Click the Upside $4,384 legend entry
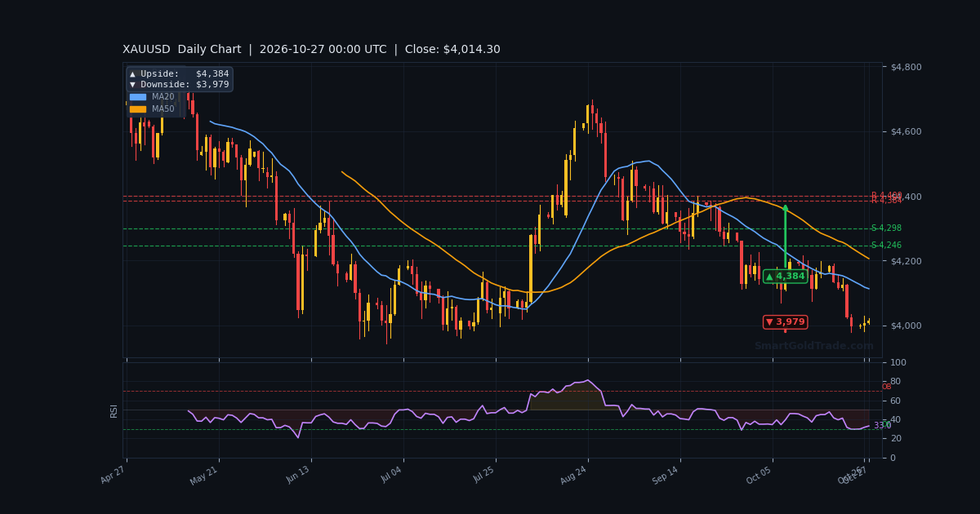 coord(180,74)
